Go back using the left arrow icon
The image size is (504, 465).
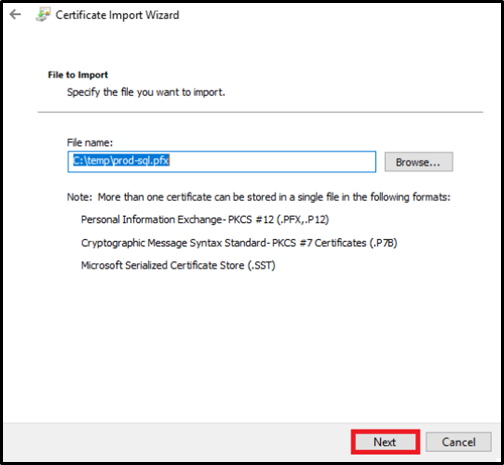(15, 14)
